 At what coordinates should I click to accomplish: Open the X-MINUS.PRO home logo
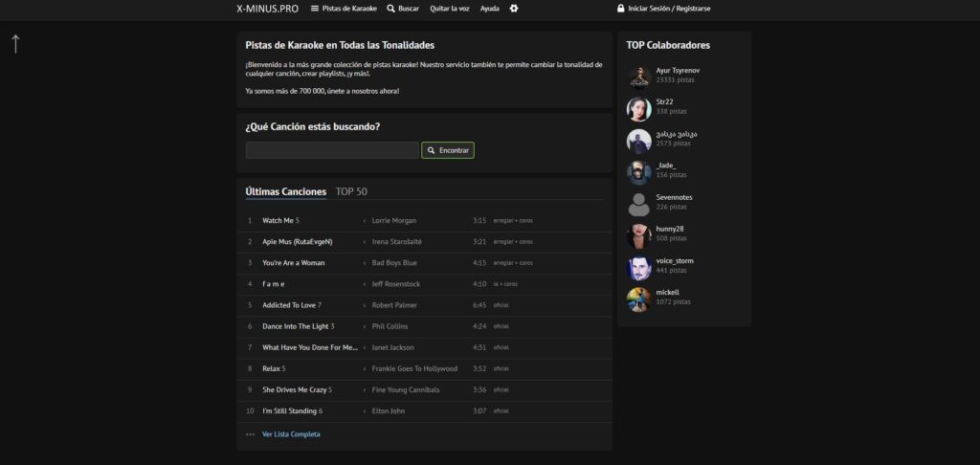pyautogui.click(x=268, y=9)
